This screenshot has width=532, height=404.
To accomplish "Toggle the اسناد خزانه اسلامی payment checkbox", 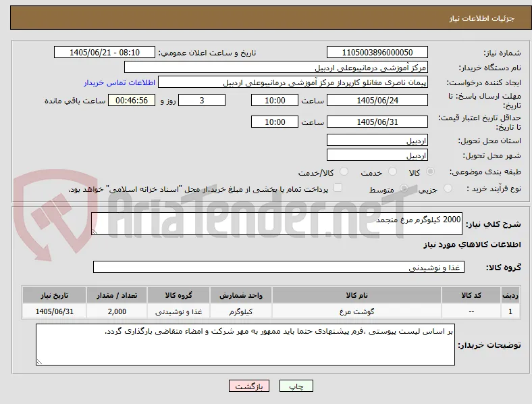I will pyautogui.click(x=338, y=188).
